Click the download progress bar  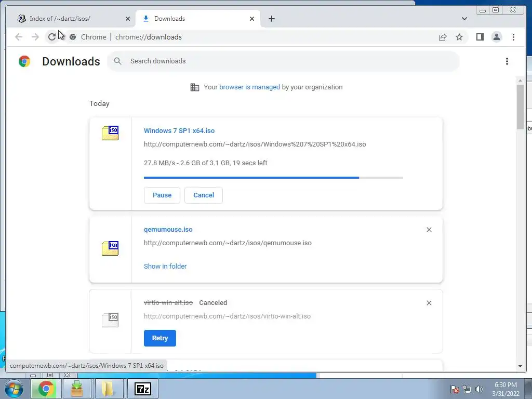click(x=273, y=178)
